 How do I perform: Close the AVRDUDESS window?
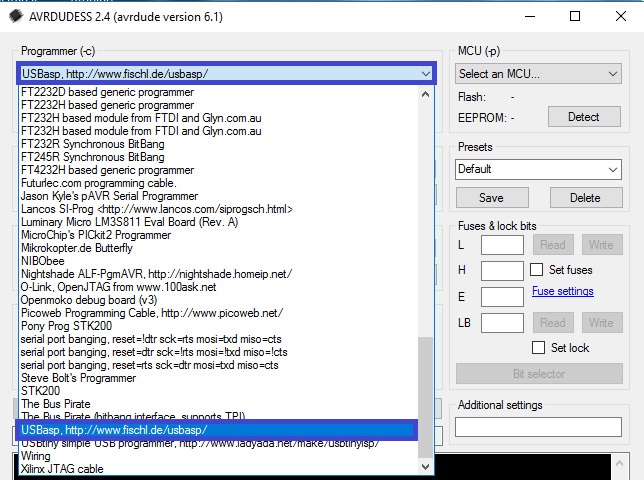coord(621,16)
